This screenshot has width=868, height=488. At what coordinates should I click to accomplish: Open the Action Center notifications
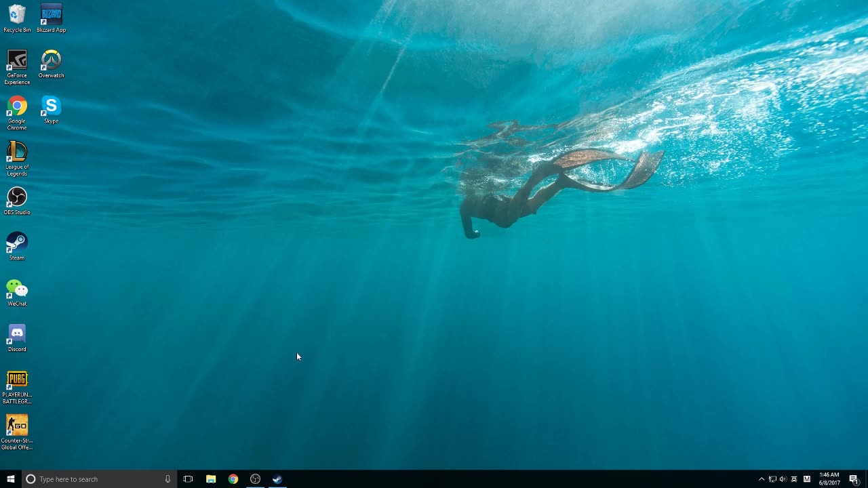point(854,479)
